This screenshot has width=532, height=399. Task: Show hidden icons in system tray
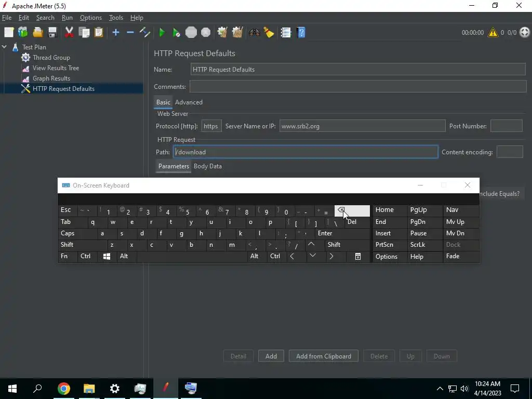tap(440, 389)
